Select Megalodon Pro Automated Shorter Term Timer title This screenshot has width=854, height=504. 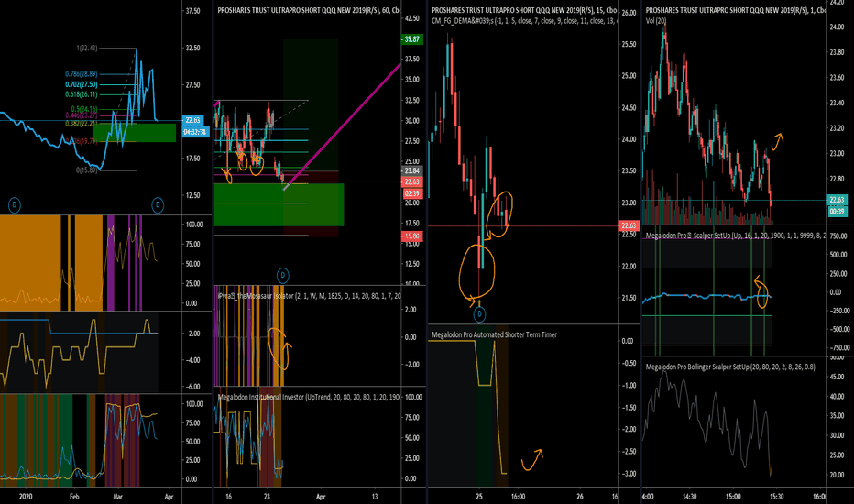(494, 334)
